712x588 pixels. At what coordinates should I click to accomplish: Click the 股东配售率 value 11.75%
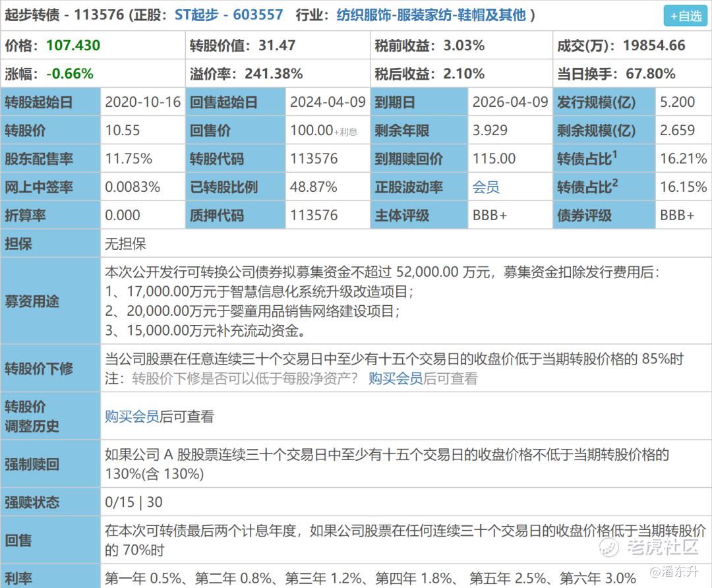pyautogui.click(x=129, y=159)
